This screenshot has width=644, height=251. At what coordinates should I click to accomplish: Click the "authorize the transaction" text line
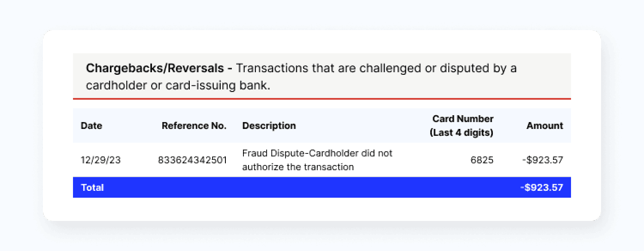click(x=298, y=167)
